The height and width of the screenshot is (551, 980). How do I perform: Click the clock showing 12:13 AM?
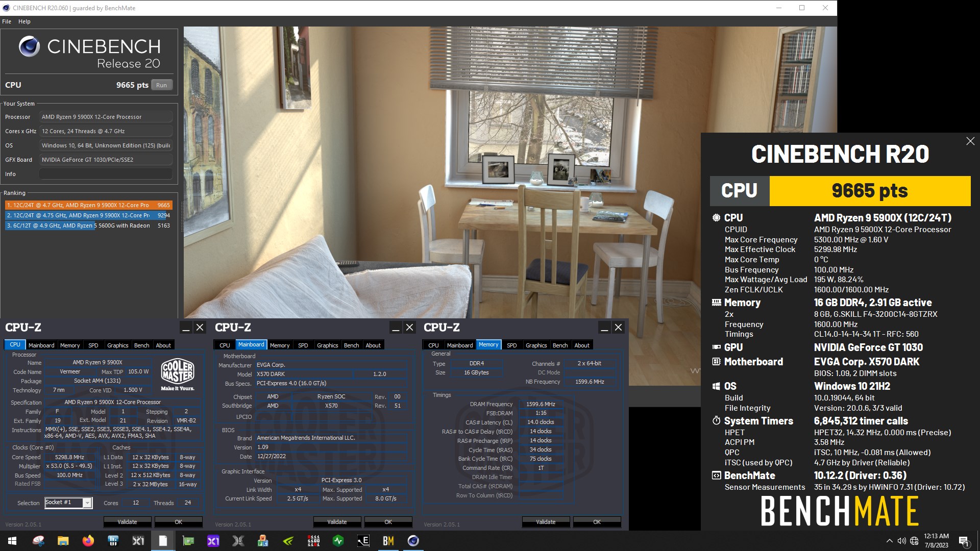[x=936, y=536]
